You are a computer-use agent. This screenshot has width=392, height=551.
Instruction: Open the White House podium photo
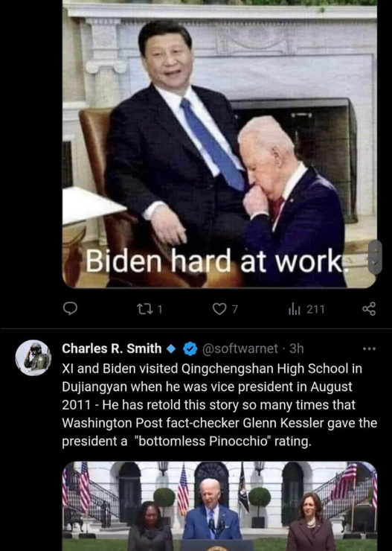(x=219, y=506)
